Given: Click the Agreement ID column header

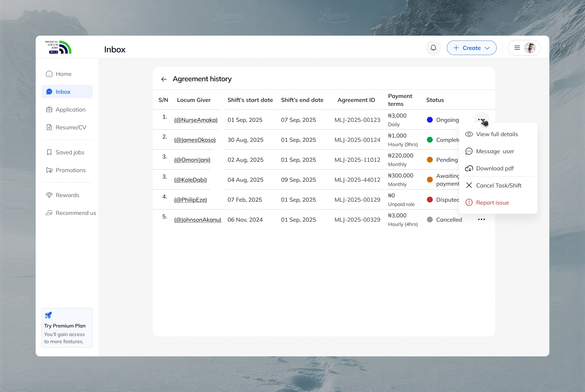Looking at the screenshot, I should pos(356,100).
